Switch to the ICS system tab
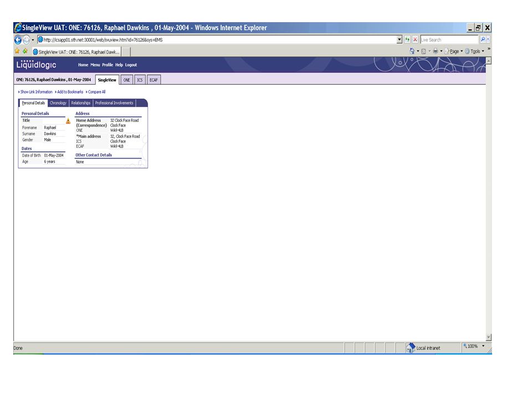This screenshot has width=532, height=399. click(x=140, y=80)
